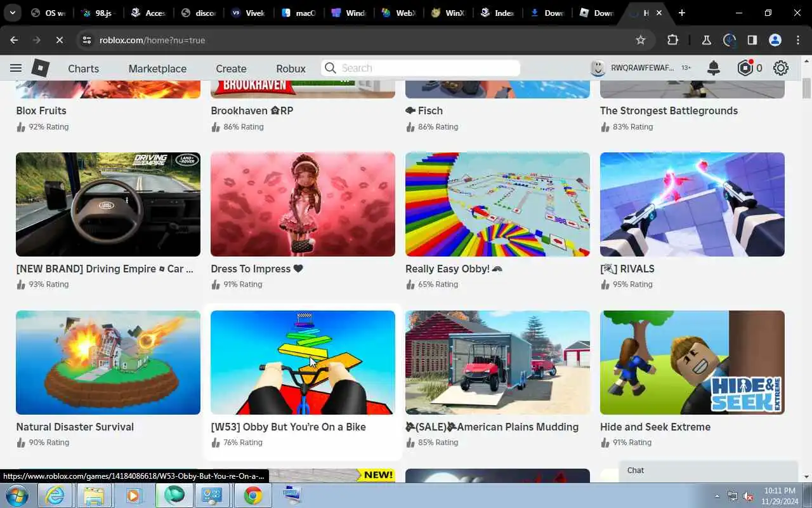Click the Roblox logo home icon
This screenshot has height=508, width=812.
41,68
